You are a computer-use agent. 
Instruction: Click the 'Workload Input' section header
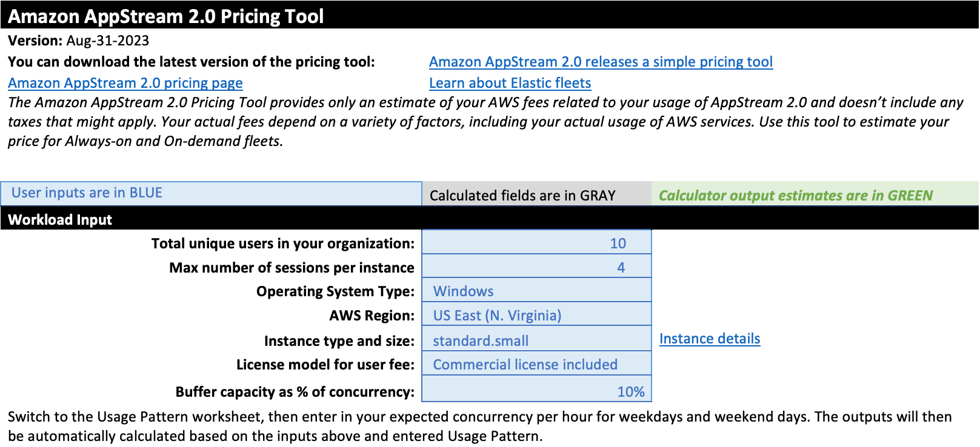pos(60,219)
